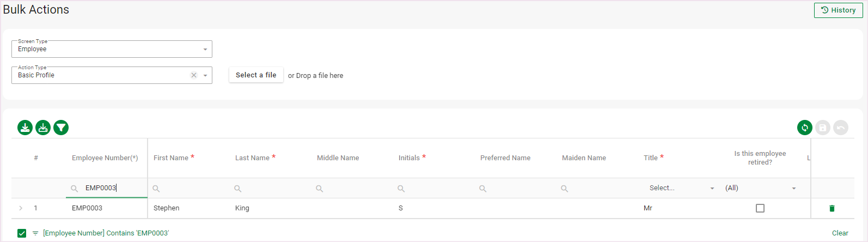868x242 pixels.
Task: Click Clear to remove the filter
Action: coord(840,233)
